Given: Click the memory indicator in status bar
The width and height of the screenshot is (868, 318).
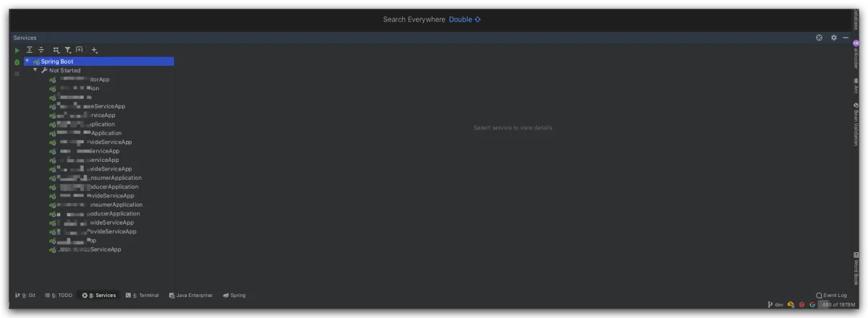Looking at the screenshot, I should click(x=838, y=305).
